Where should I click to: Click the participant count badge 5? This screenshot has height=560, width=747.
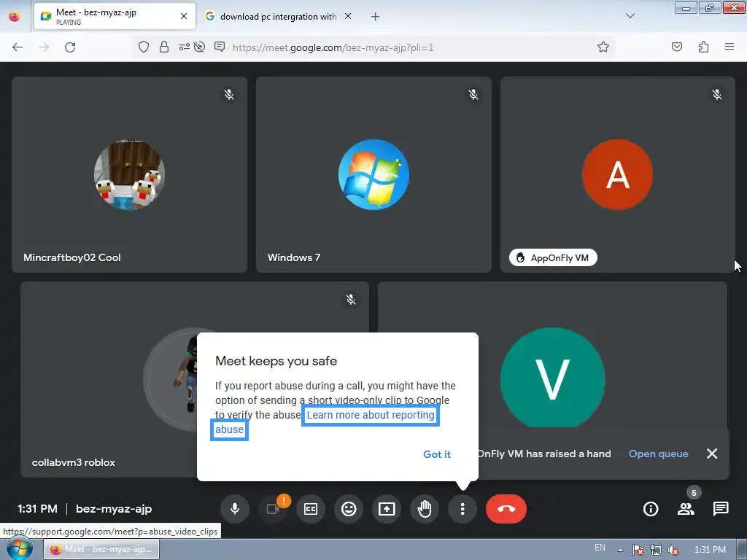(694, 493)
